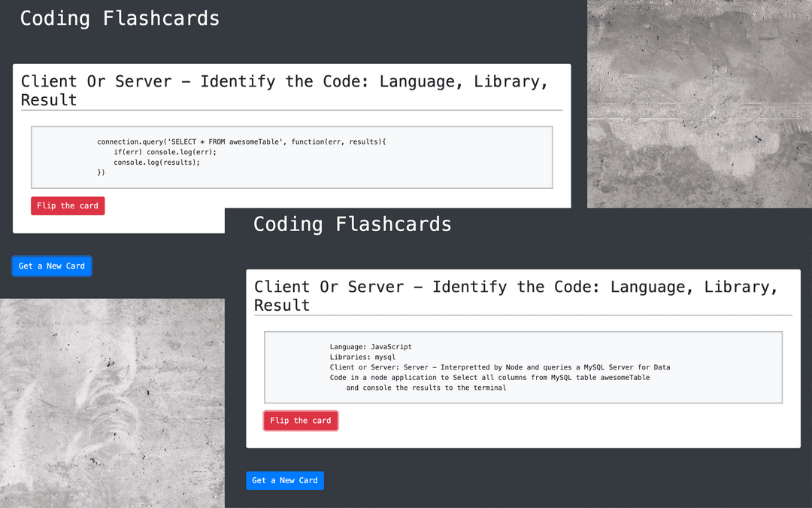Click the concrete texture image at bottom left
This screenshot has height=508, width=812.
pyautogui.click(x=112, y=403)
